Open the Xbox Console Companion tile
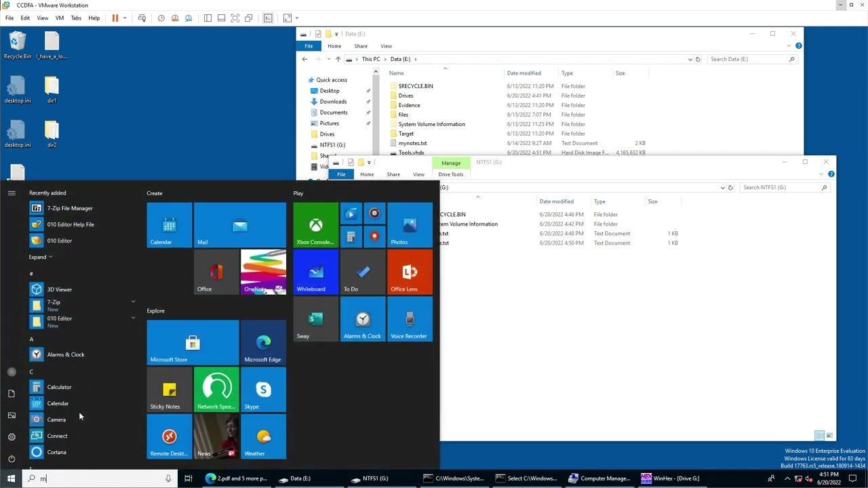 (315, 225)
